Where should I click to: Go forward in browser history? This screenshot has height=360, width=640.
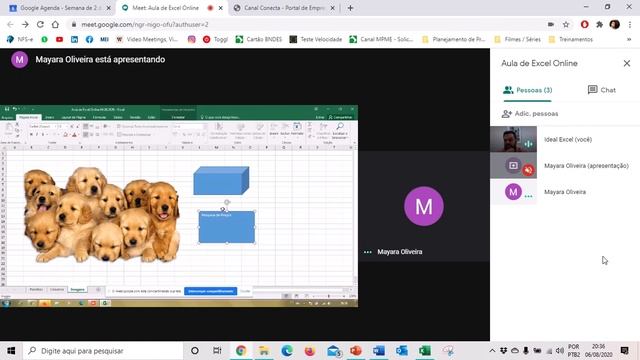tap(25, 24)
